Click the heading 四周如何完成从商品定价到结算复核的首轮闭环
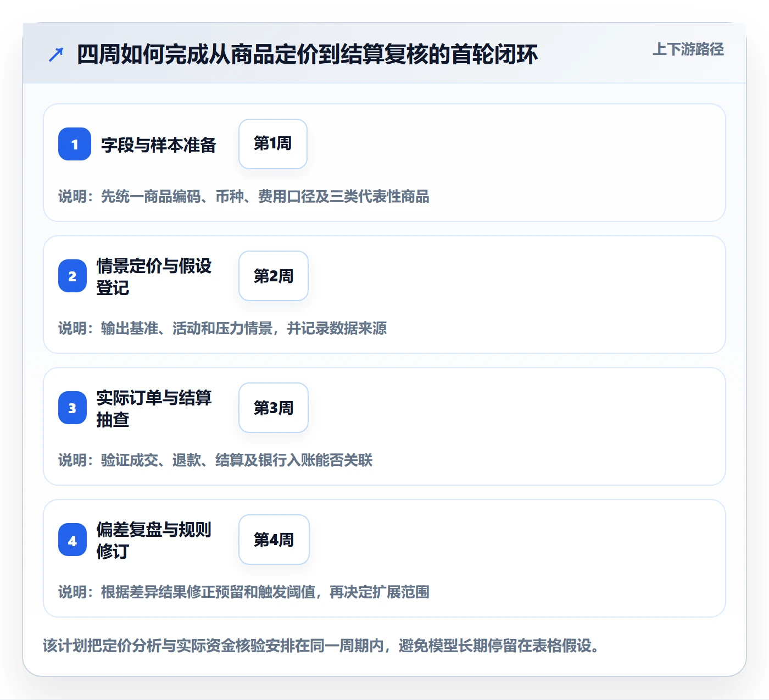Screen dimensions: 769x700 click(307, 54)
